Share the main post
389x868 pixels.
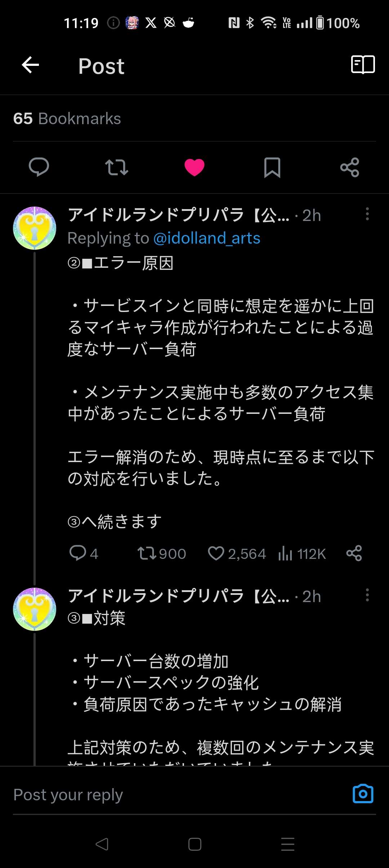349,167
